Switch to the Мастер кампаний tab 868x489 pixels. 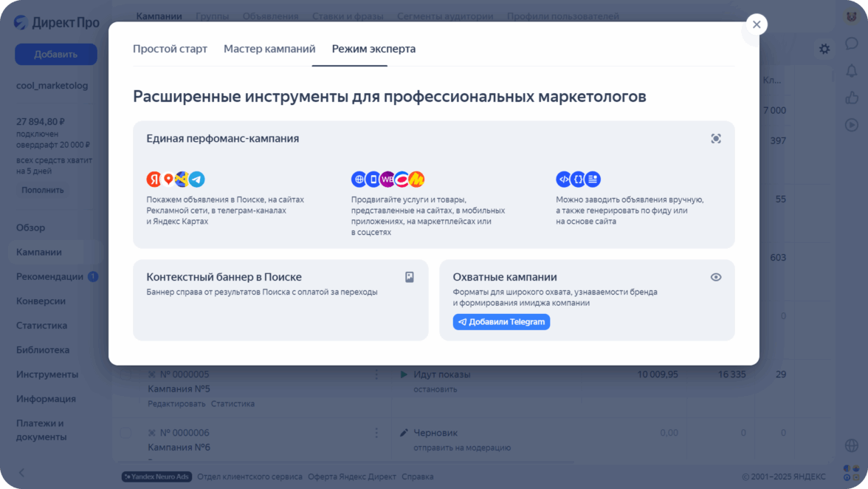click(269, 49)
